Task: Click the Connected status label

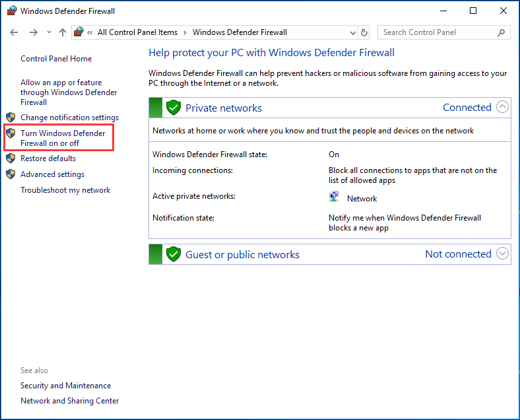Action: (467, 108)
